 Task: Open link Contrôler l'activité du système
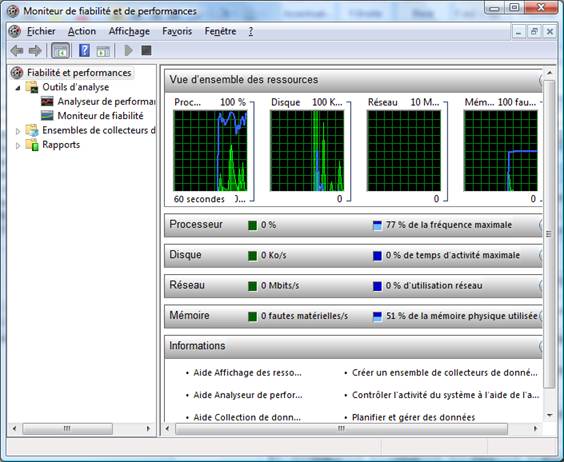click(x=446, y=395)
